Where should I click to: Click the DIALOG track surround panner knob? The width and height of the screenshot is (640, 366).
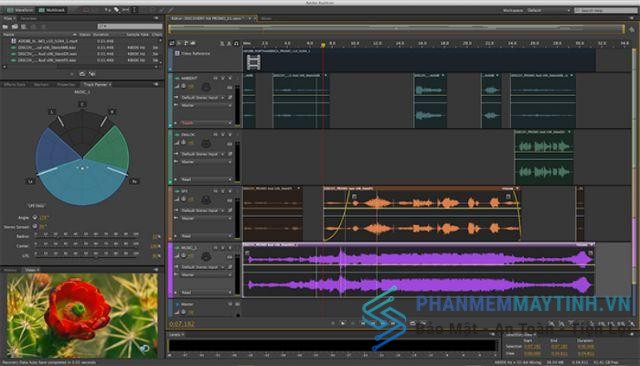206,143
